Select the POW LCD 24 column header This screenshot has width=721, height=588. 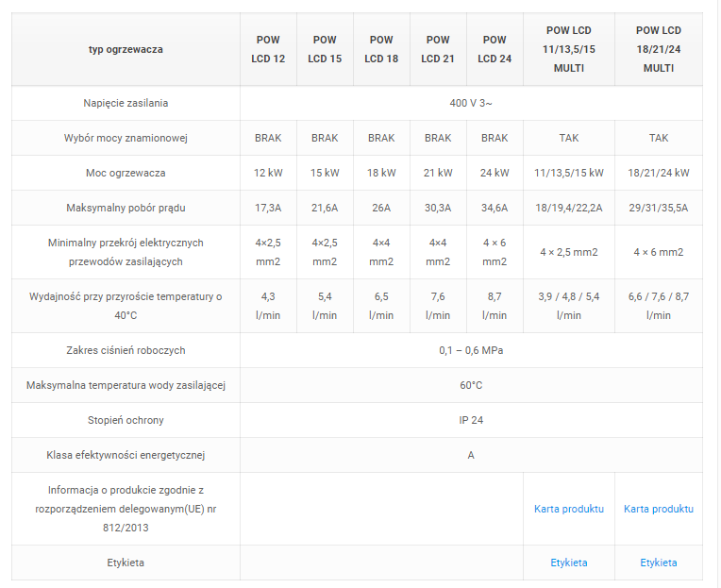point(495,49)
